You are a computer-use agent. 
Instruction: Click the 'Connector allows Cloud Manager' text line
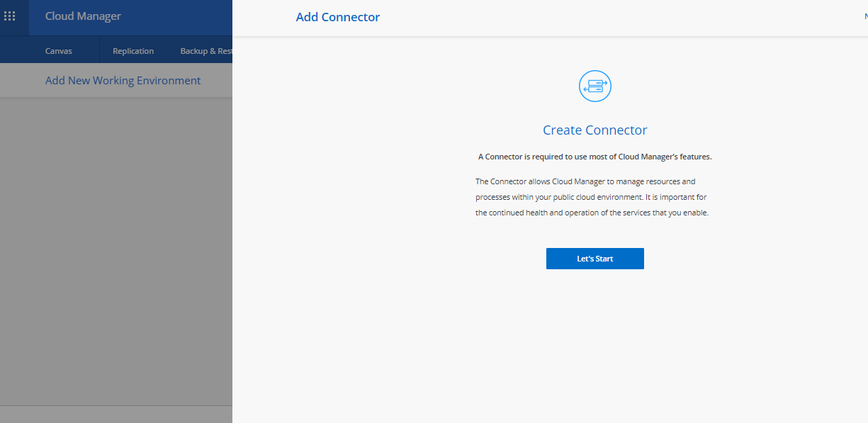pyautogui.click(x=585, y=181)
